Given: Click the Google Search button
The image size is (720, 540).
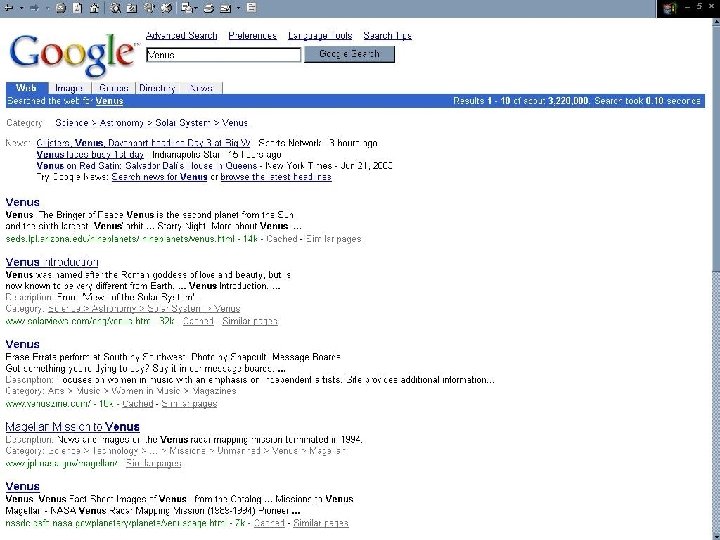Looking at the screenshot, I should point(349,54).
